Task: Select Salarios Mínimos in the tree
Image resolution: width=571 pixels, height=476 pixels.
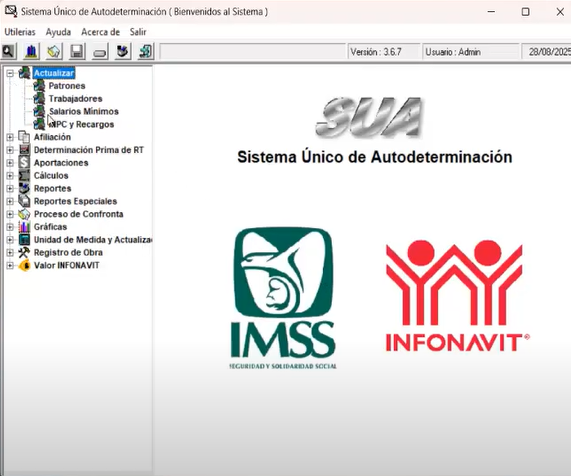Action: pos(84,111)
